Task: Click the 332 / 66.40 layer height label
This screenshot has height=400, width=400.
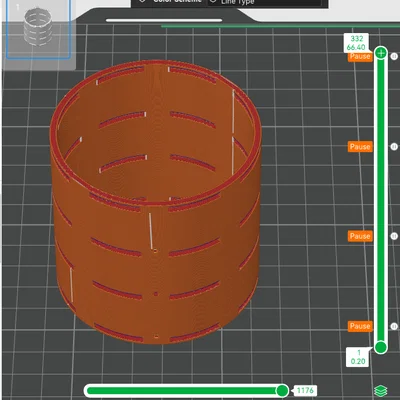Action: pos(356,43)
